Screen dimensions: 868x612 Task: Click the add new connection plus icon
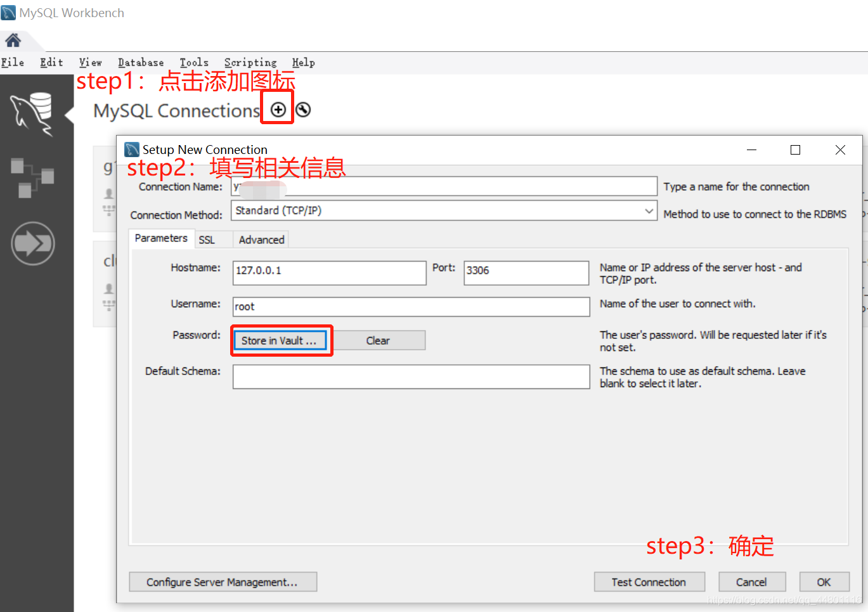click(x=278, y=110)
